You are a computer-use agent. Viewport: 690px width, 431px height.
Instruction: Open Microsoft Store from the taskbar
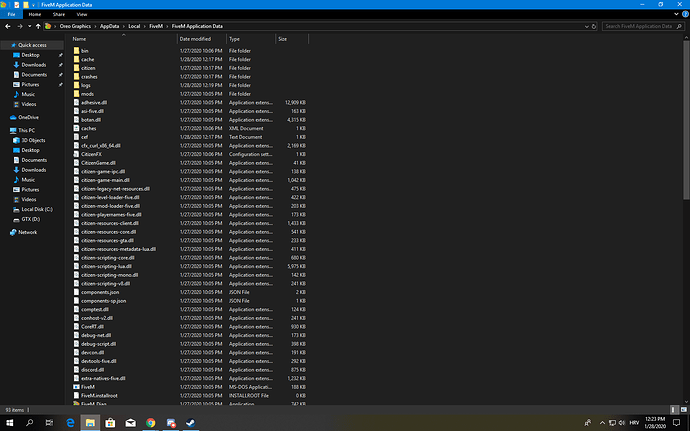(x=110, y=423)
